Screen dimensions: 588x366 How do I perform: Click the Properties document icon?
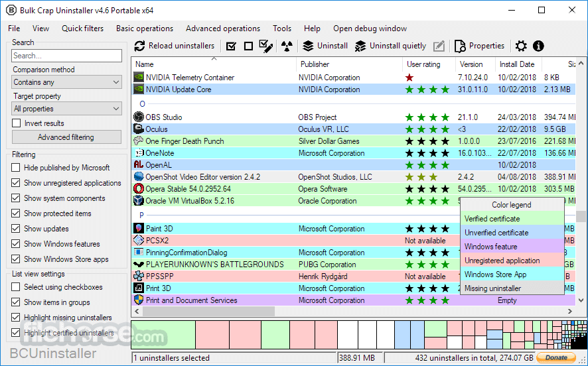tap(460, 46)
